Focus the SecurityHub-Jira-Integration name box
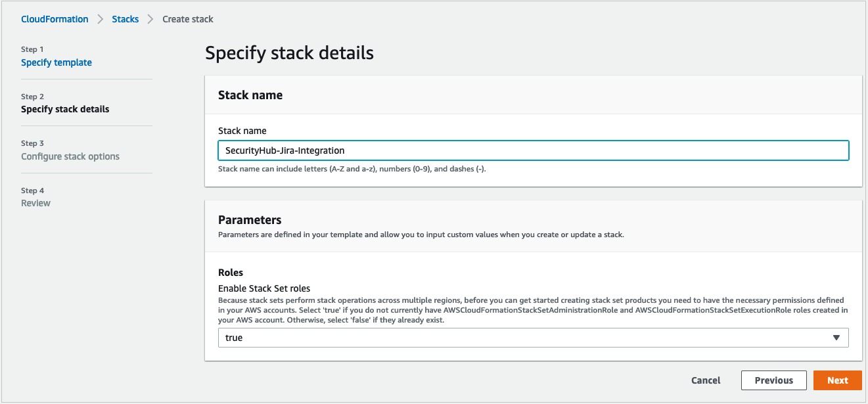 [x=534, y=150]
